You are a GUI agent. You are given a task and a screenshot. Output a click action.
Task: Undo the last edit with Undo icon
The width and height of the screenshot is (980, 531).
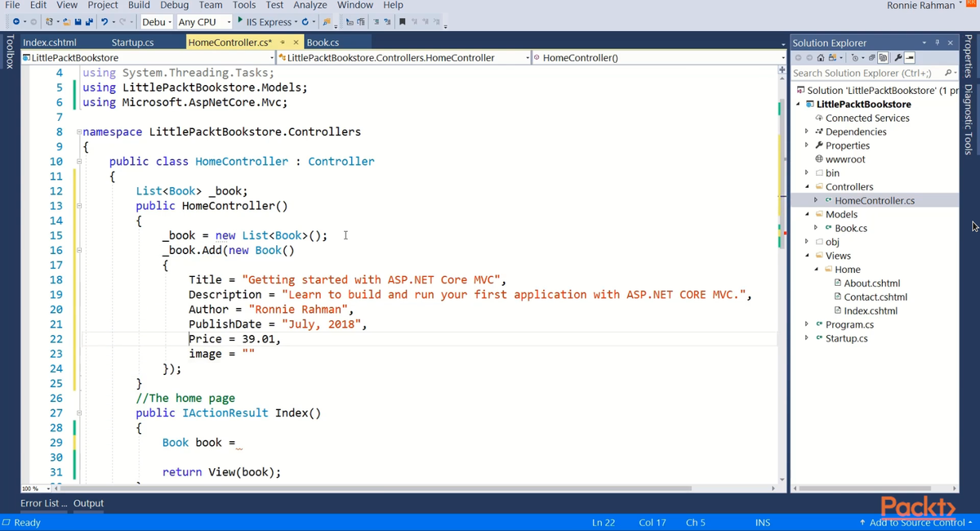(x=105, y=21)
